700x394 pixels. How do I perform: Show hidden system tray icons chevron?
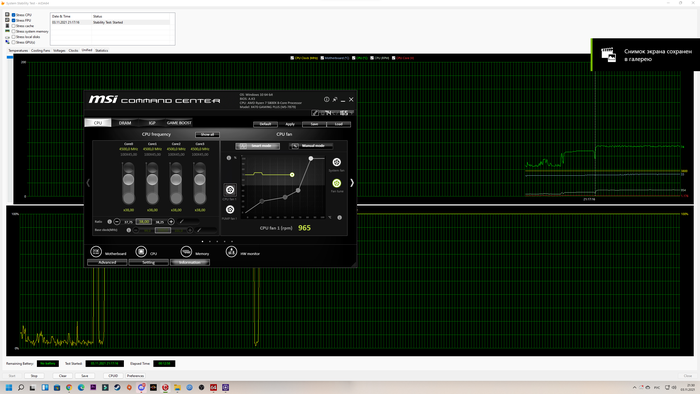(x=634, y=388)
